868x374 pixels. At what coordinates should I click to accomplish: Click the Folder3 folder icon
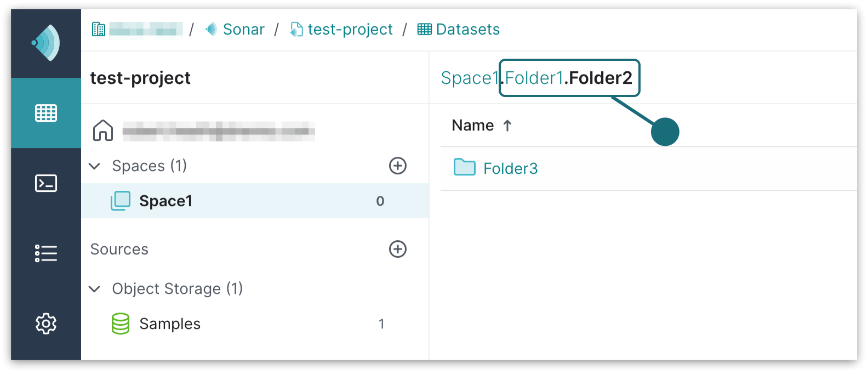point(464,167)
